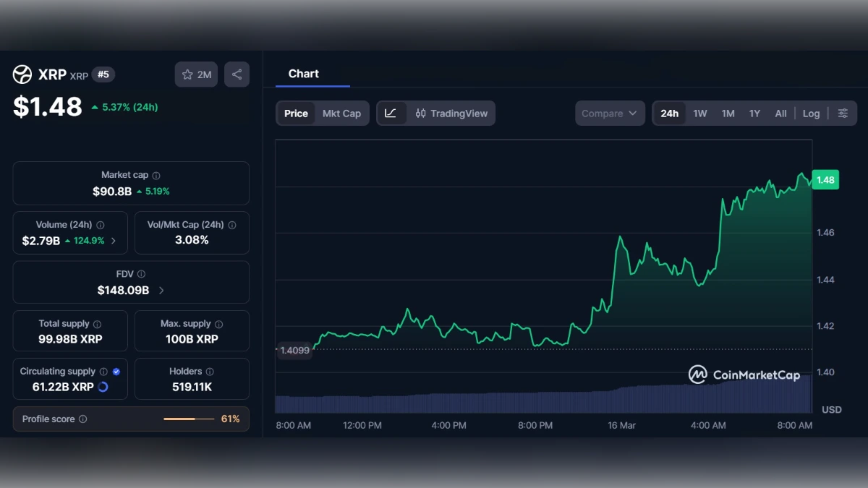Screen dimensions: 868x488
Task: Click the XRP logo icon
Action: coord(21,74)
